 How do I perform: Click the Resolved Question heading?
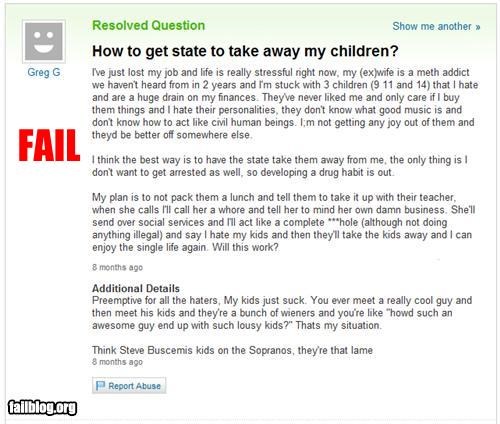(148, 25)
